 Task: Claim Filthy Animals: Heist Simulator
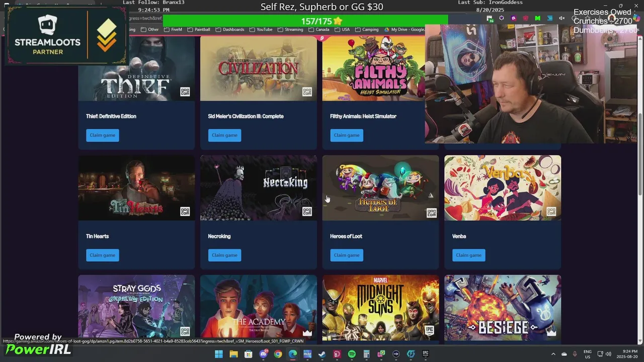(x=347, y=135)
